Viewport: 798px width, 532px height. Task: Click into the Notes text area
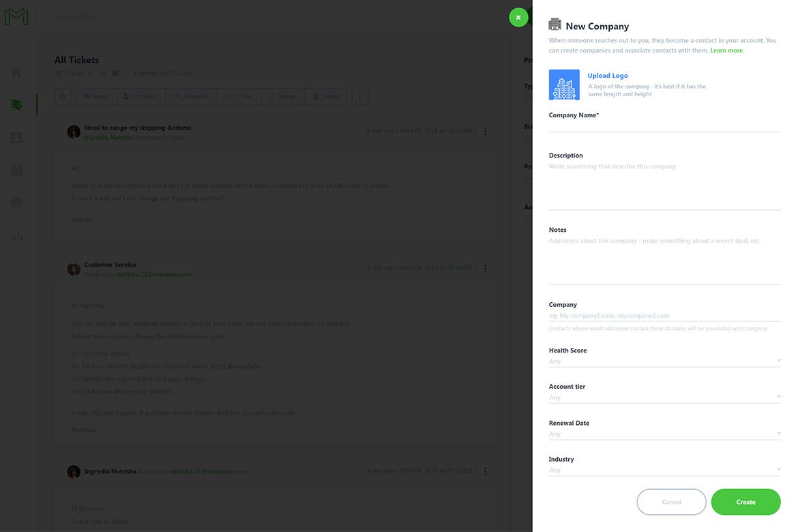(664, 259)
